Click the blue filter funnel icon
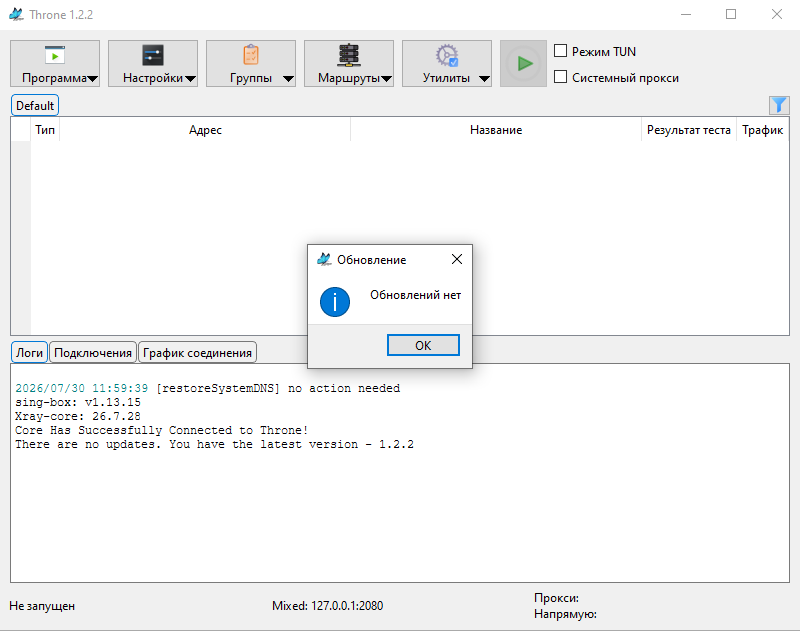 779,106
